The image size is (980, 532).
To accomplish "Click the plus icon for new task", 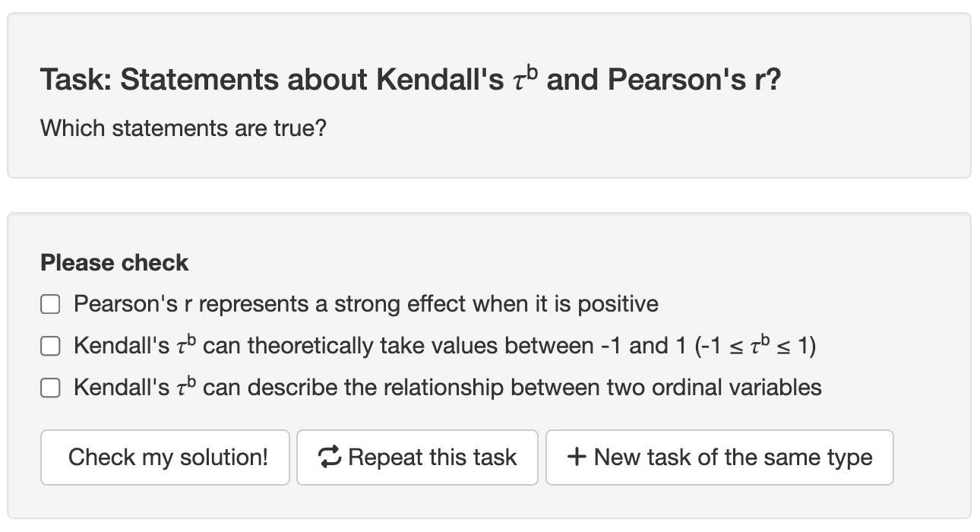I will [x=577, y=457].
